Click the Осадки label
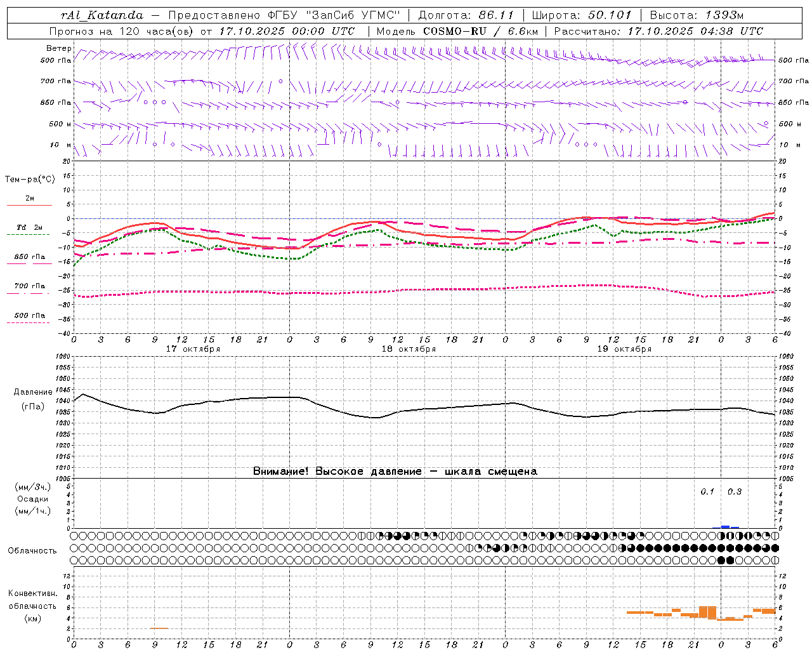This screenshot has width=812, height=650. (33, 499)
